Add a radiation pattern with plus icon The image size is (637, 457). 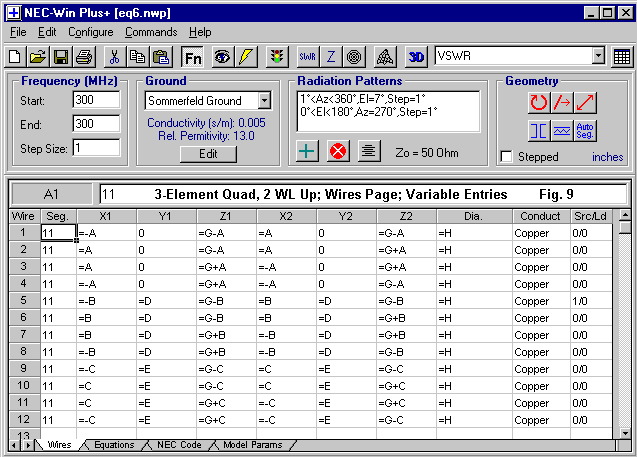pyautogui.click(x=309, y=152)
